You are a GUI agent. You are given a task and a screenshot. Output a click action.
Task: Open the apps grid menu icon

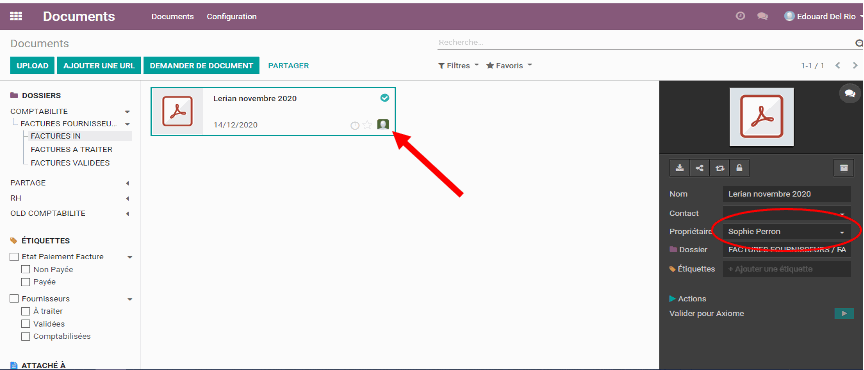[x=17, y=17]
